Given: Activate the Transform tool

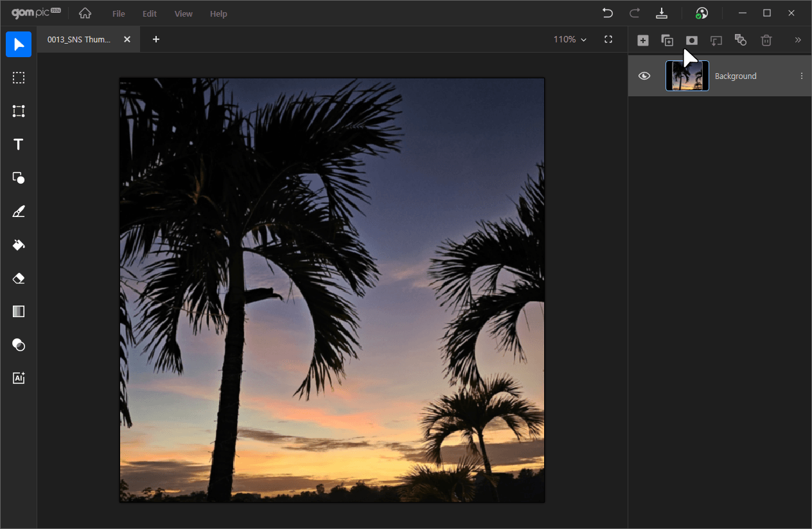Looking at the screenshot, I should 19,111.
